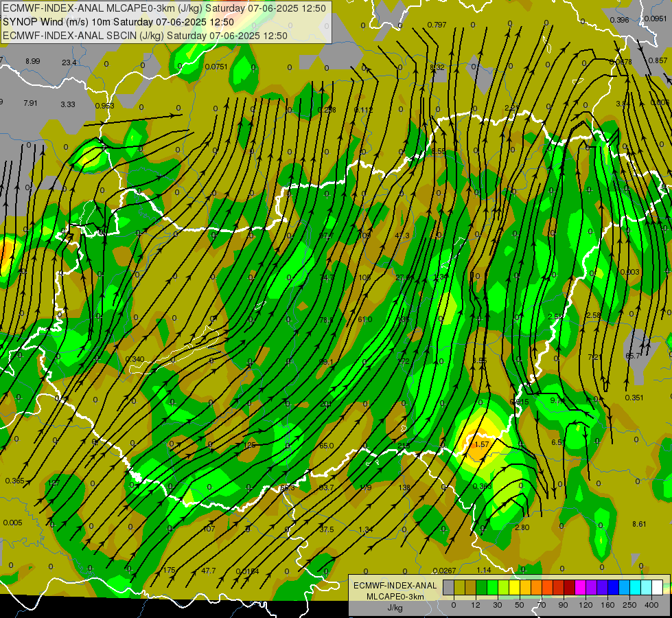Click the legend scale value 90

click(563, 605)
